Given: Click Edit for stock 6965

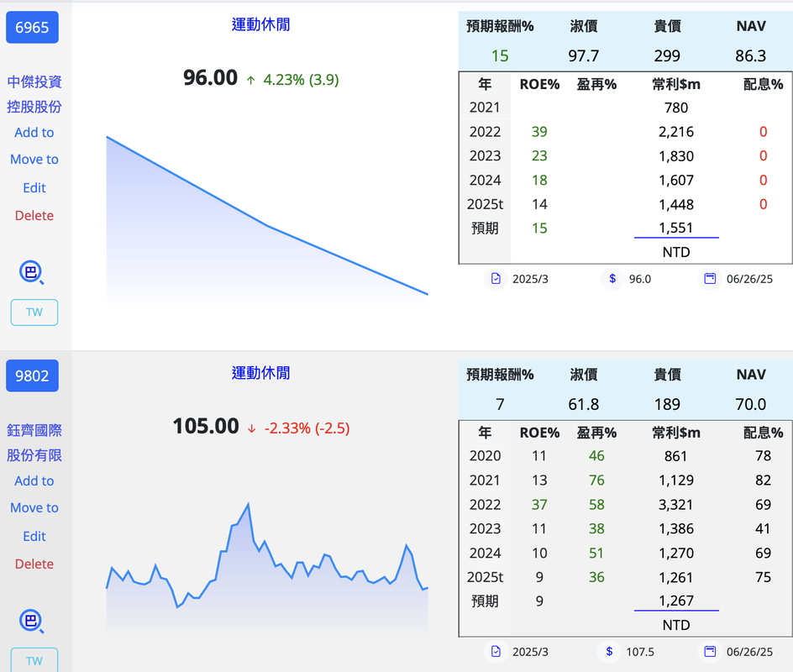Looking at the screenshot, I should pos(34,187).
